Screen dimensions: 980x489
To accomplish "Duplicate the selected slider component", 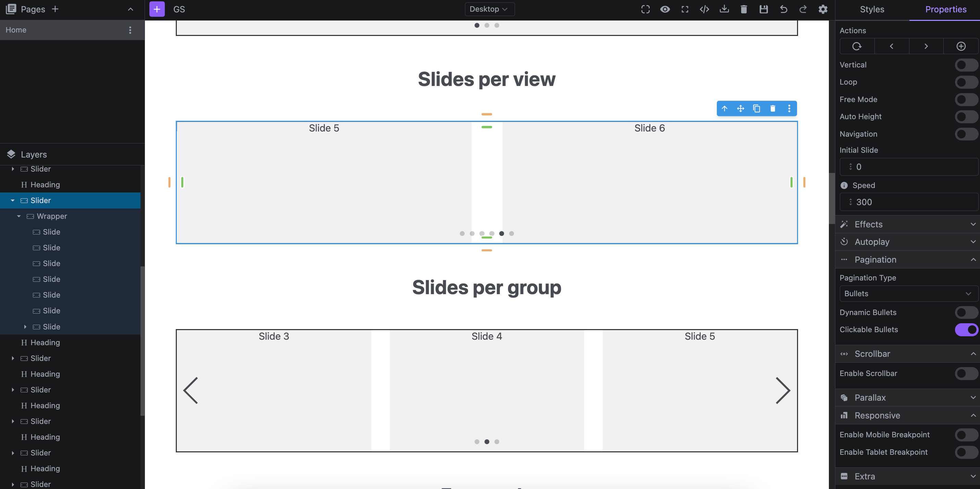I will click(x=756, y=109).
